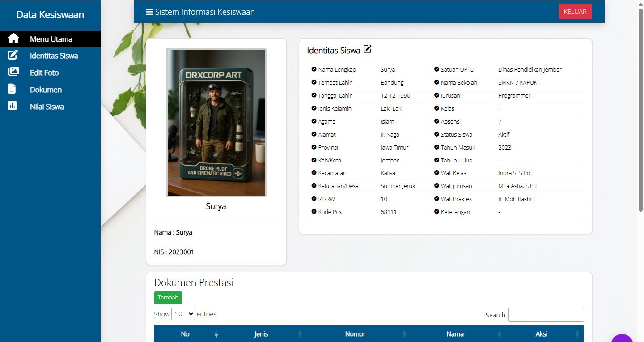Click the Sistem Informasi Kesiswaan header title

click(205, 12)
